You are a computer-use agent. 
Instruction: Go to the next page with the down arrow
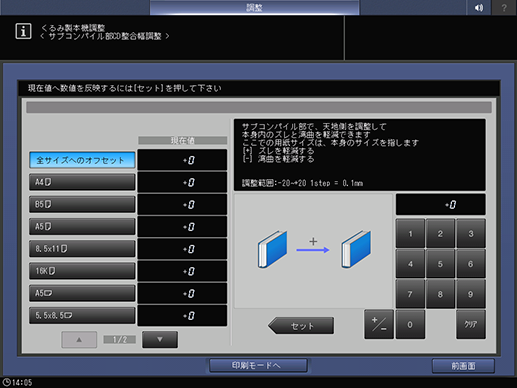click(160, 340)
